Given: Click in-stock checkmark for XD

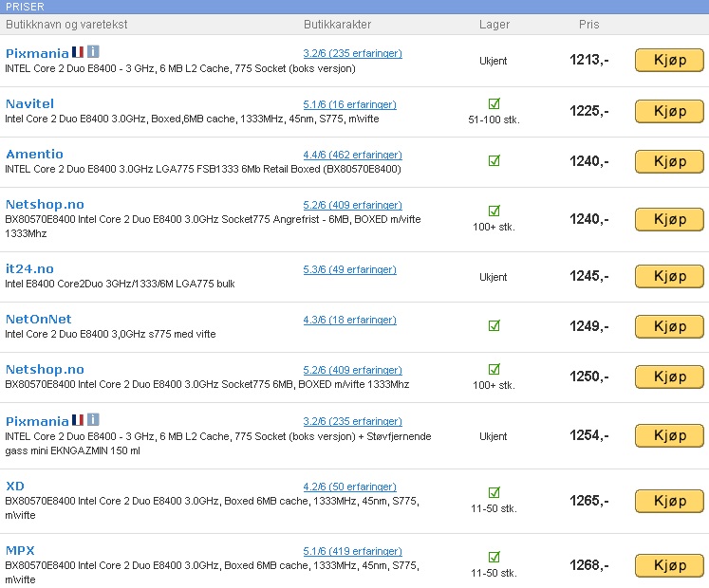Looking at the screenshot, I should click(494, 492).
